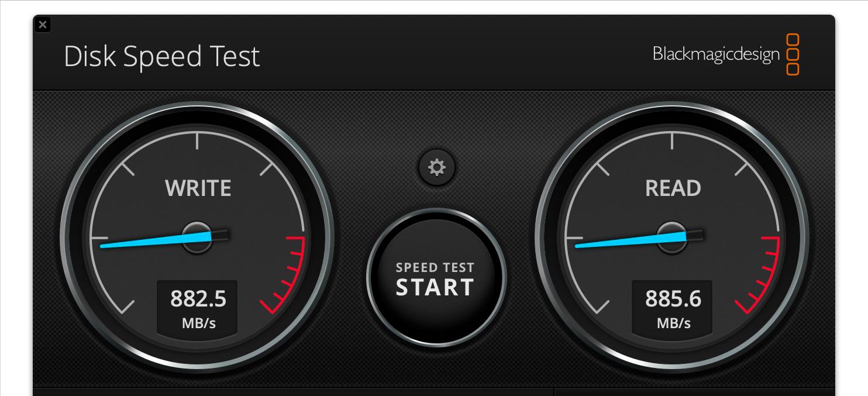Click the MB/s unit under 885.6

point(673,323)
